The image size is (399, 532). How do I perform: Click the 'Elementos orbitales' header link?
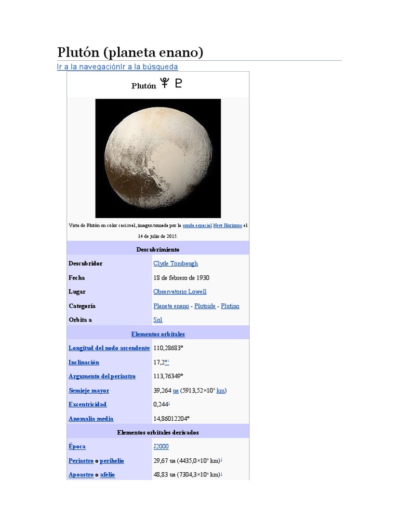pos(158,334)
